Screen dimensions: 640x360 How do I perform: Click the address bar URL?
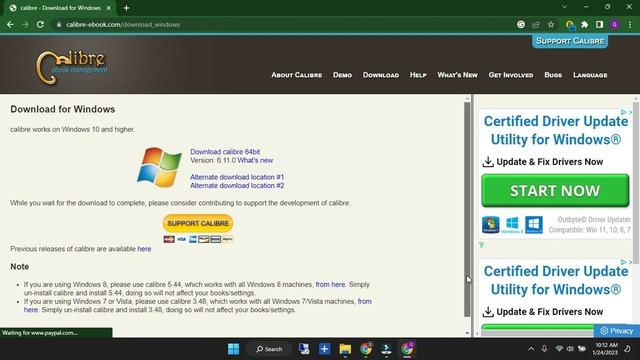[123, 24]
